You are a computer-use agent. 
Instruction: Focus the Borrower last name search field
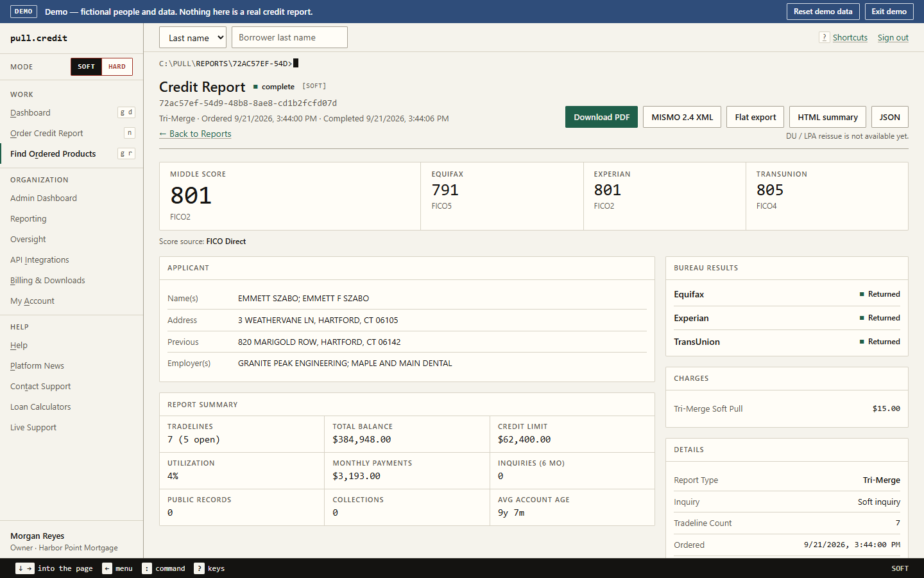tap(289, 37)
